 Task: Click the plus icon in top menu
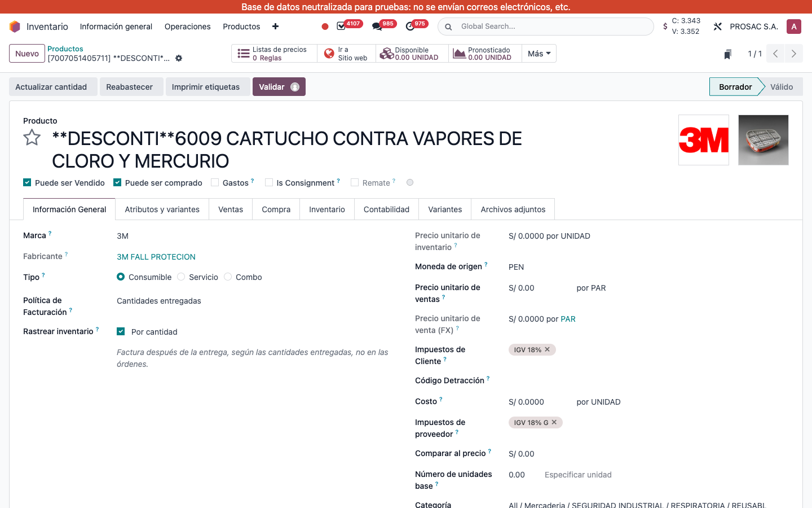tap(275, 27)
